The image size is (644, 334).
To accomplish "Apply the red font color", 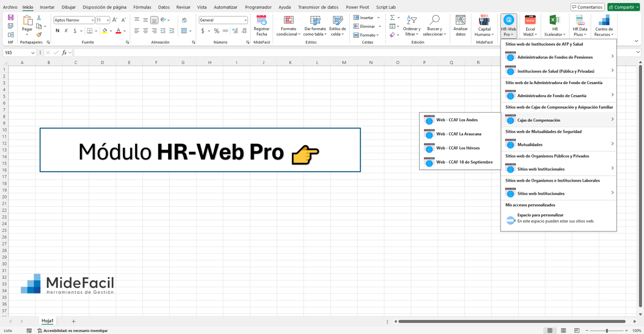I will pyautogui.click(x=118, y=31).
